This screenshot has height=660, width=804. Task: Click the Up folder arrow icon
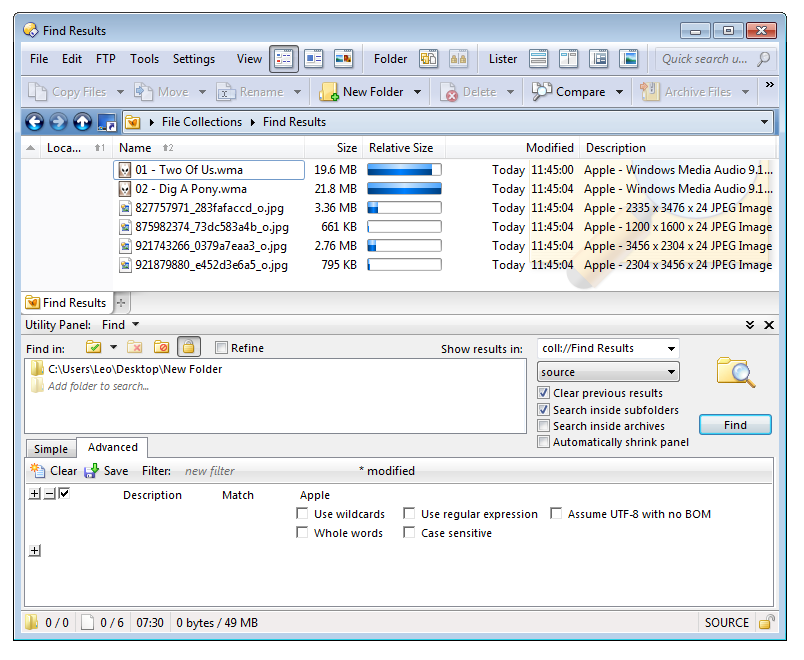coord(83,122)
